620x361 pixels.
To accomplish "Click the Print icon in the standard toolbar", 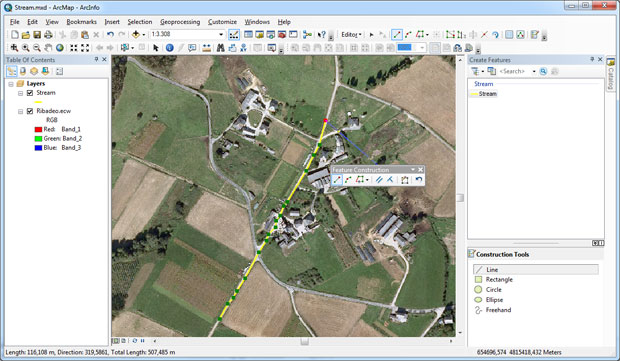I will 48,35.
